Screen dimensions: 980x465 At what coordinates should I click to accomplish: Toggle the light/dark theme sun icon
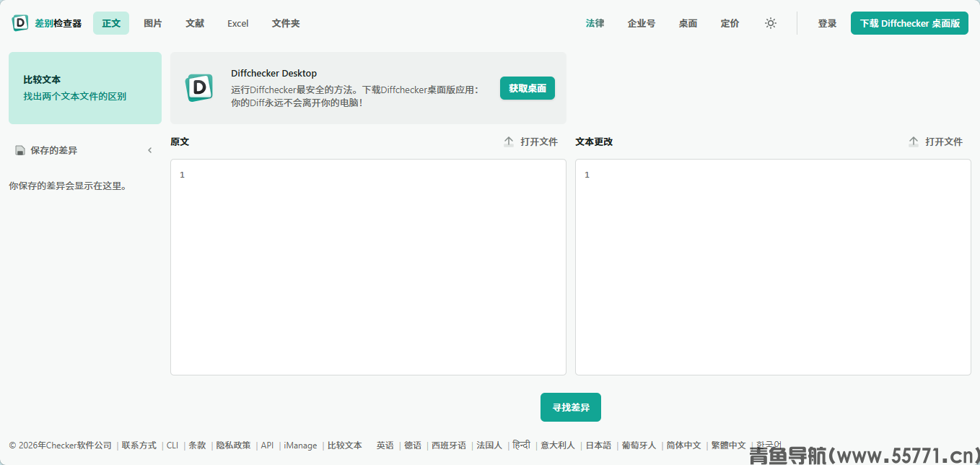[771, 23]
